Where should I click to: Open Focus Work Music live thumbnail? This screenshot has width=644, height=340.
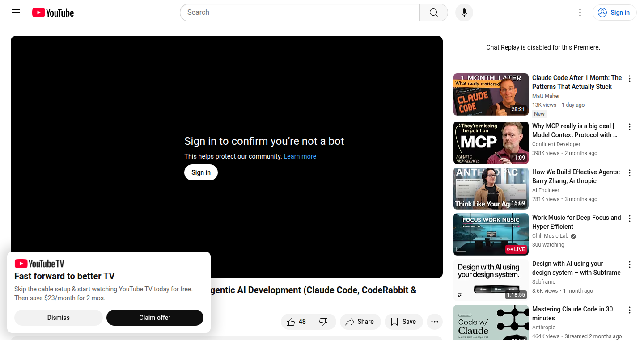491,234
